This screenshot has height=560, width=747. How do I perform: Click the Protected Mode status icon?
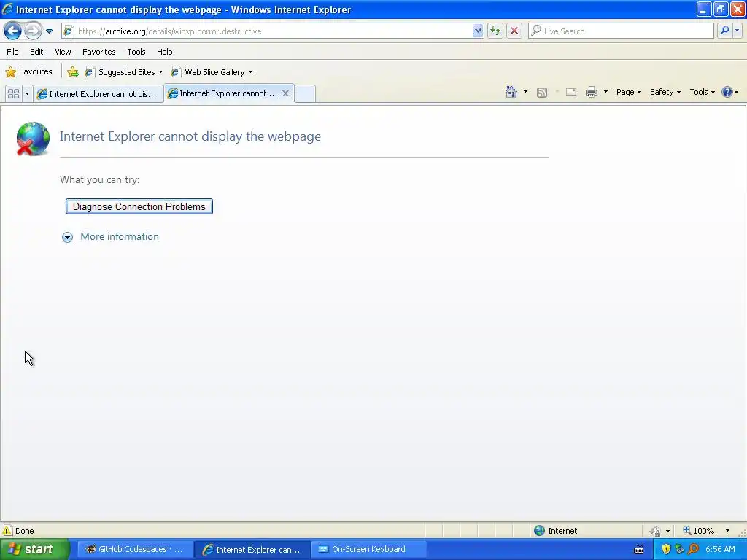pos(655,531)
